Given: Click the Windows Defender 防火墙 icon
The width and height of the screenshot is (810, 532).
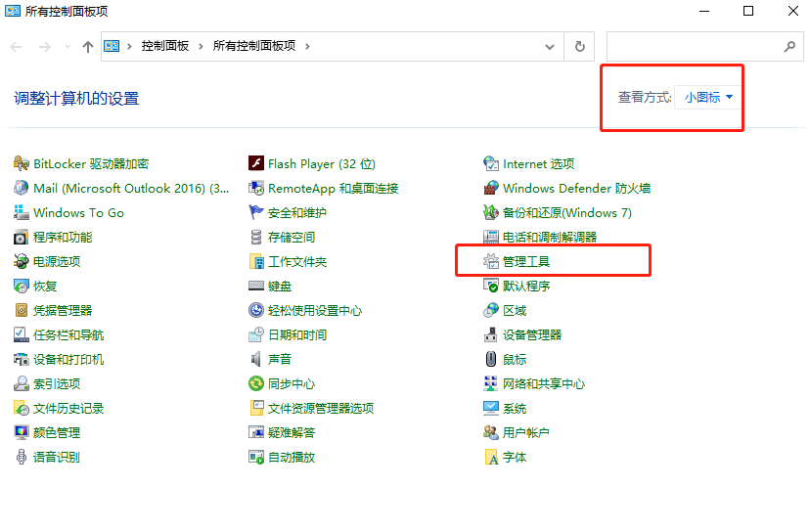Looking at the screenshot, I should [491, 189].
